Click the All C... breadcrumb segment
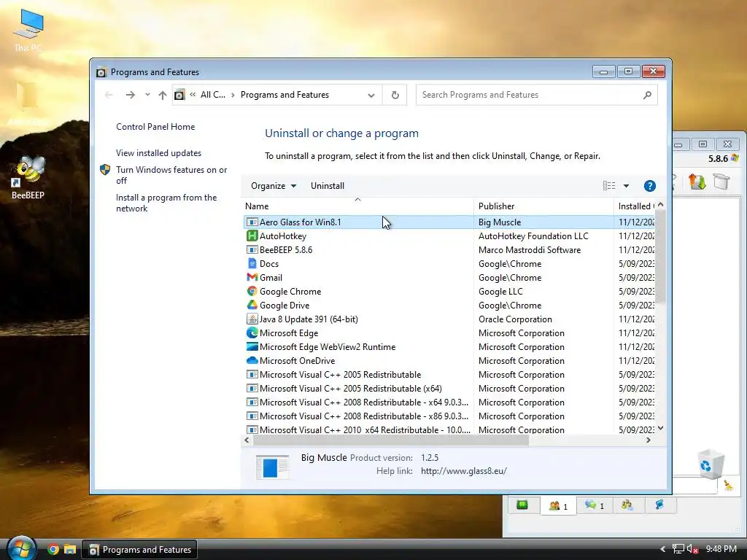 click(212, 95)
